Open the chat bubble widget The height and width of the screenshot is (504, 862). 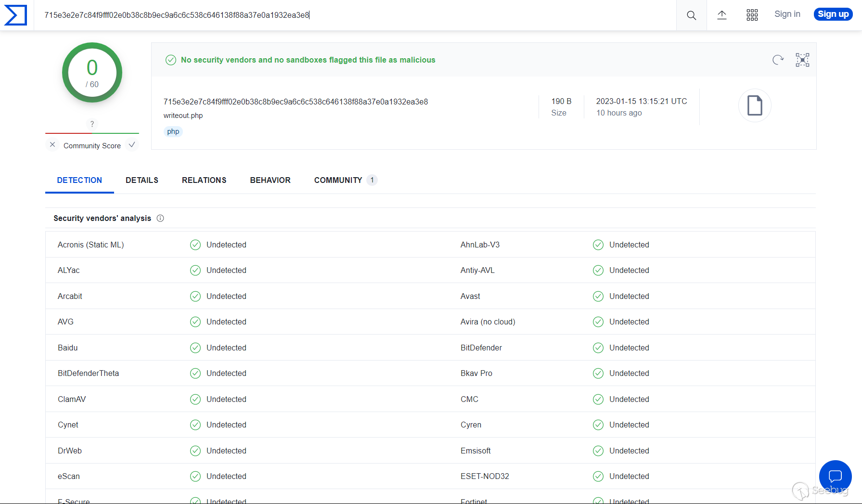click(835, 476)
